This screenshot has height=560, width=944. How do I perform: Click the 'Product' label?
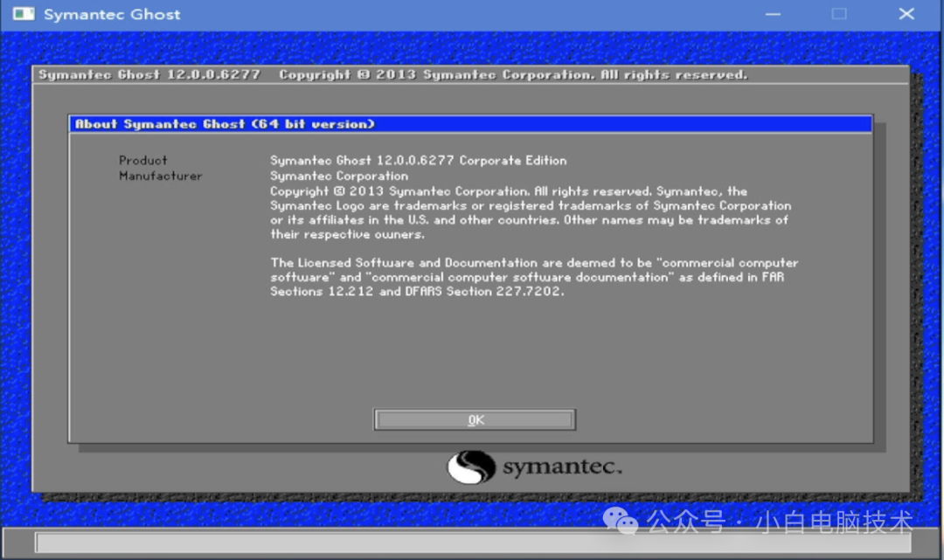[142, 161]
